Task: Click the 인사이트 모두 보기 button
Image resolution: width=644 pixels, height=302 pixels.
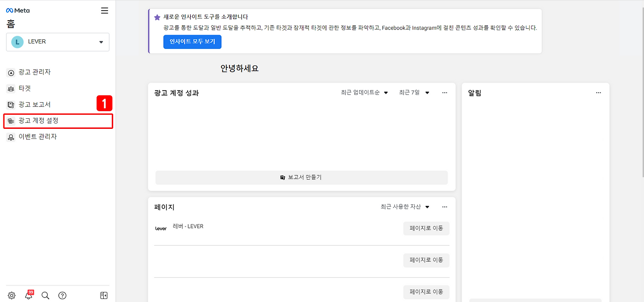Action: tap(192, 42)
